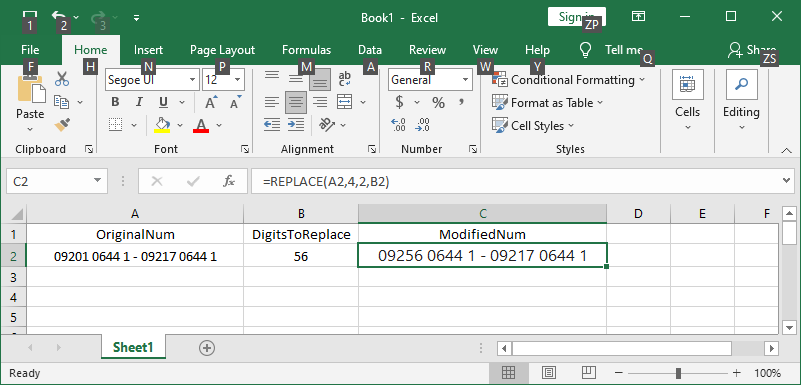The height and width of the screenshot is (385, 801).
Task: Toggle Bold formatting
Action: pos(115,102)
